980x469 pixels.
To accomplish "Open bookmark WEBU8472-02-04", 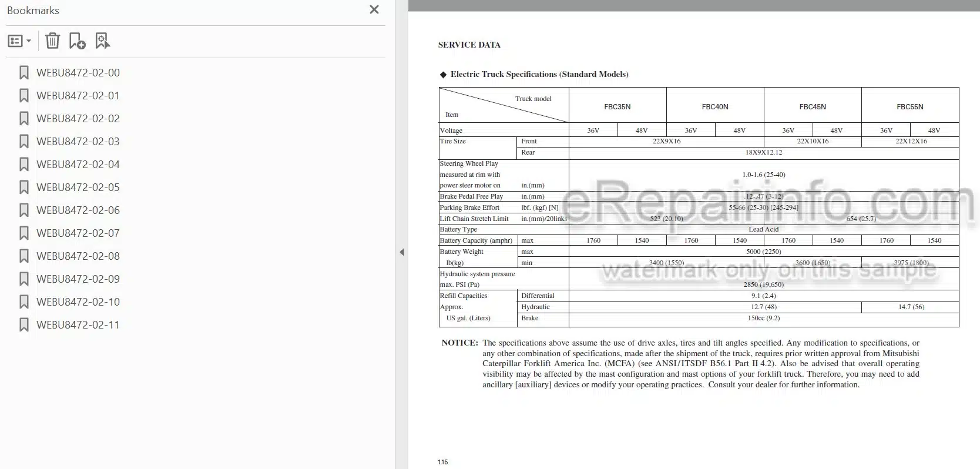I will pyautogui.click(x=78, y=165).
